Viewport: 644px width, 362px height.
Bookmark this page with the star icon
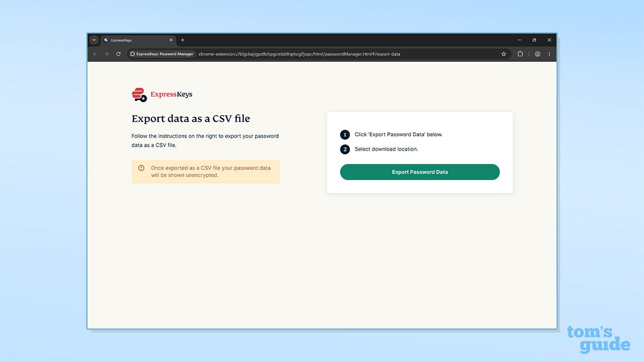click(504, 54)
